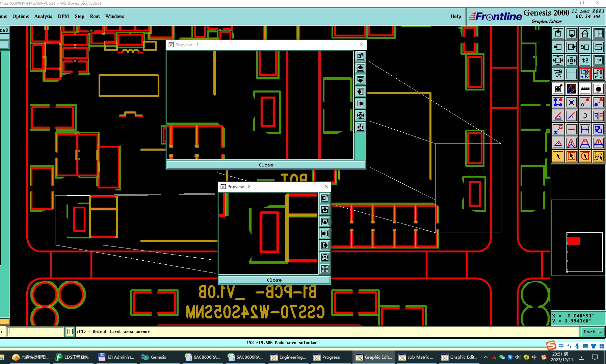Screen dimensions: 606x364
Task: Toggle the grid display icon
Action: pyautogui.click(x=572, y=74)
